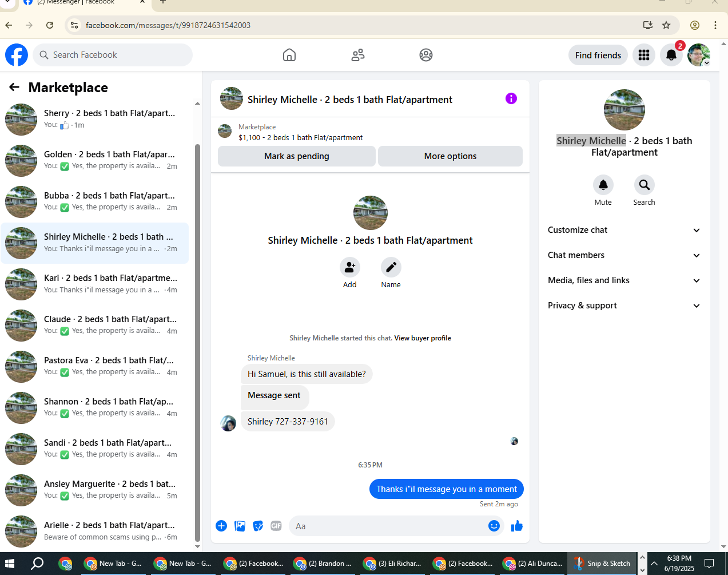
Task: Open the Chrome three-dot menu
Action: pyautogui.click(x=715, y=25)
